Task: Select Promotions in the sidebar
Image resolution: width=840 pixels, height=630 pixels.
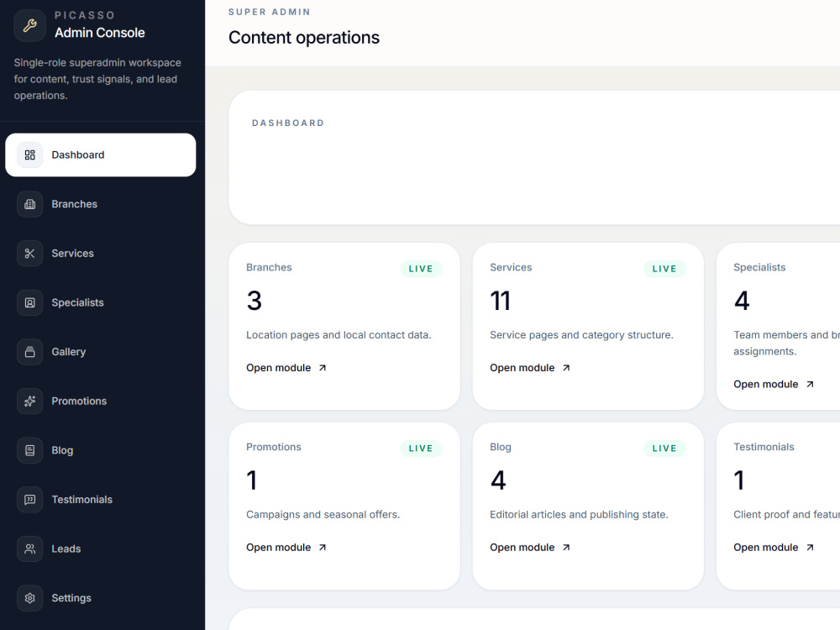Action: [101, 402]
